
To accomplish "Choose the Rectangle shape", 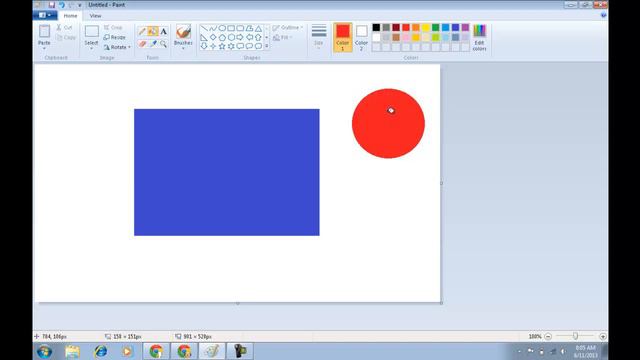I will click(x=231, y=28).
